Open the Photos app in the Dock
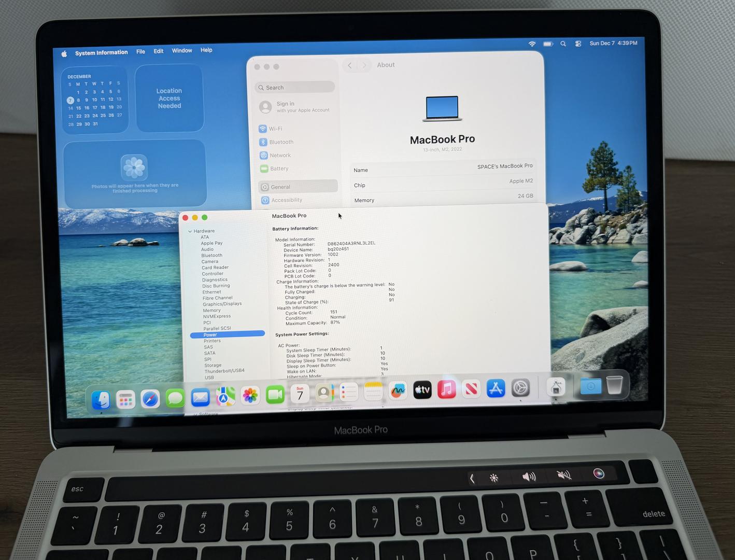Viewport: 735px width, 560px height. coord(250,396)
